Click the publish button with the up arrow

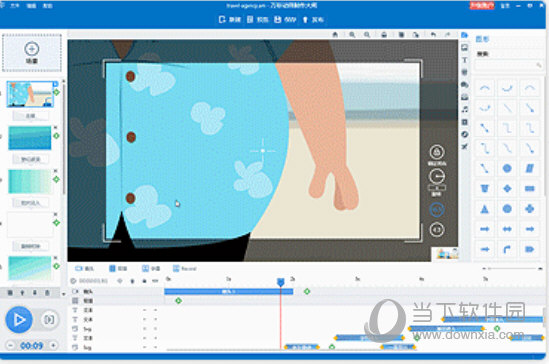click(313, 20)
